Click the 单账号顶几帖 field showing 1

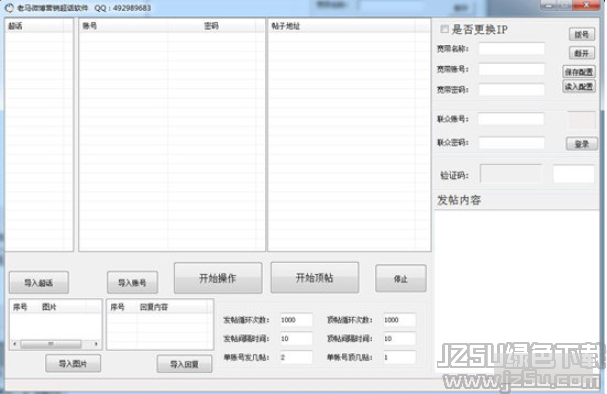point(399,357)
